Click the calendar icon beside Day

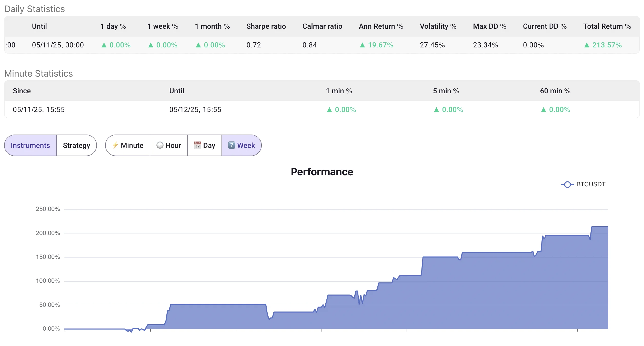(x=197, y=145)
